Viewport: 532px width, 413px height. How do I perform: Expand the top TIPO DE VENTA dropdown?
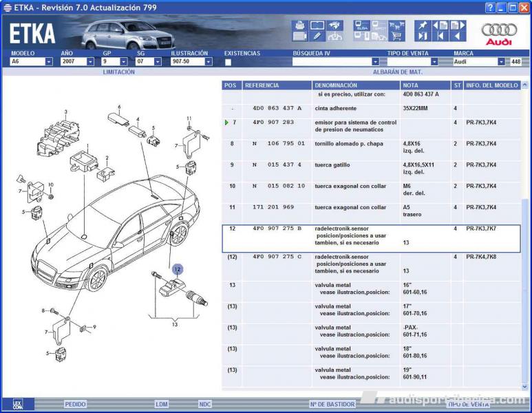[x=434, y=61]
